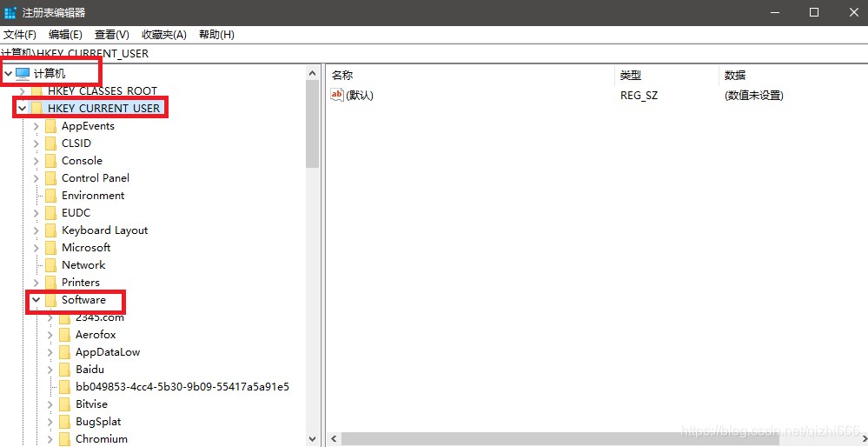Click the AppEvents folder icon
Screen dimensions: 868x447
[x=51, y=126]
